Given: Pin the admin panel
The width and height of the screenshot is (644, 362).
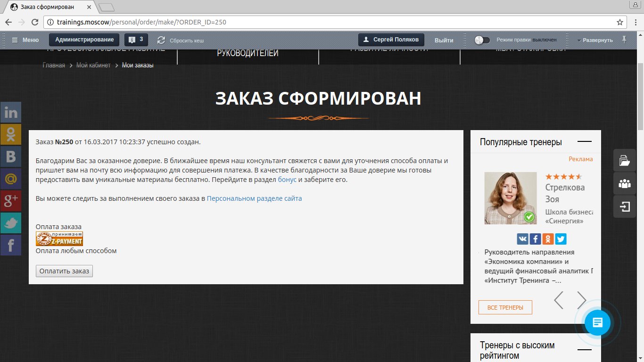Looking at the screenshot, I should point(625,40).
